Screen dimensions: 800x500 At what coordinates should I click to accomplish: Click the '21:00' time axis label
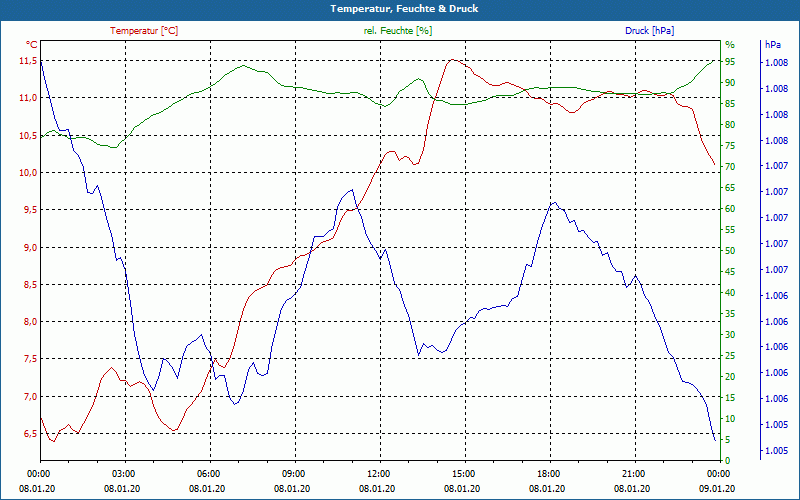pos(632,474)
